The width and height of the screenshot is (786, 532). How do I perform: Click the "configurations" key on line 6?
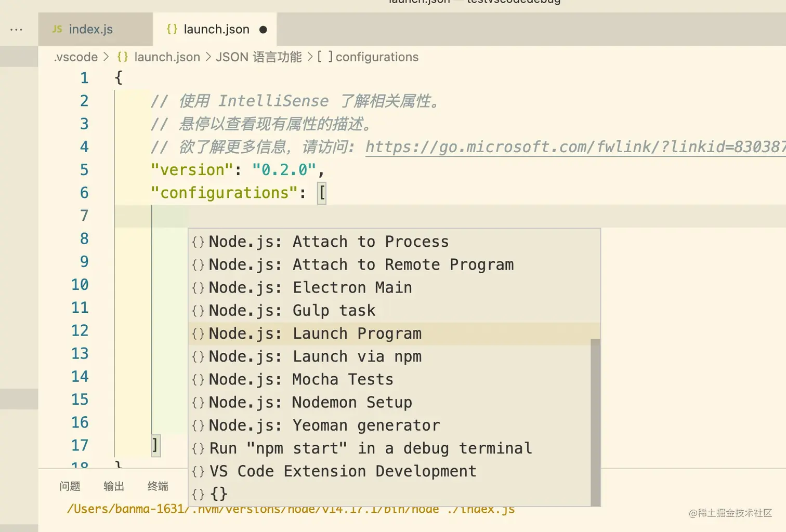[224, 193]
